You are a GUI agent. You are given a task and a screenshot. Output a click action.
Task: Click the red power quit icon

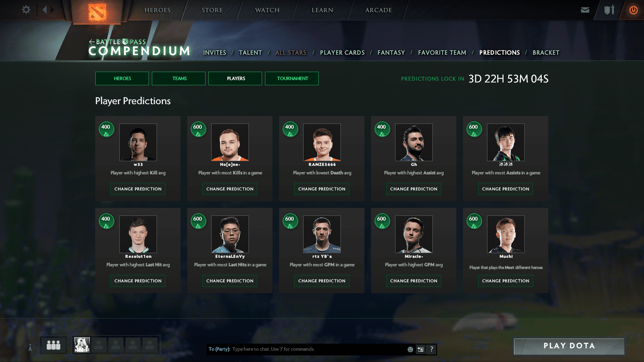(x=633, y=10)
